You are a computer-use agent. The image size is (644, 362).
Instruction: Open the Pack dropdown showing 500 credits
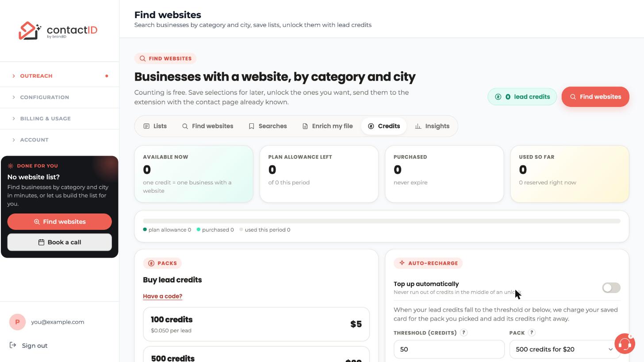point(565,349)
